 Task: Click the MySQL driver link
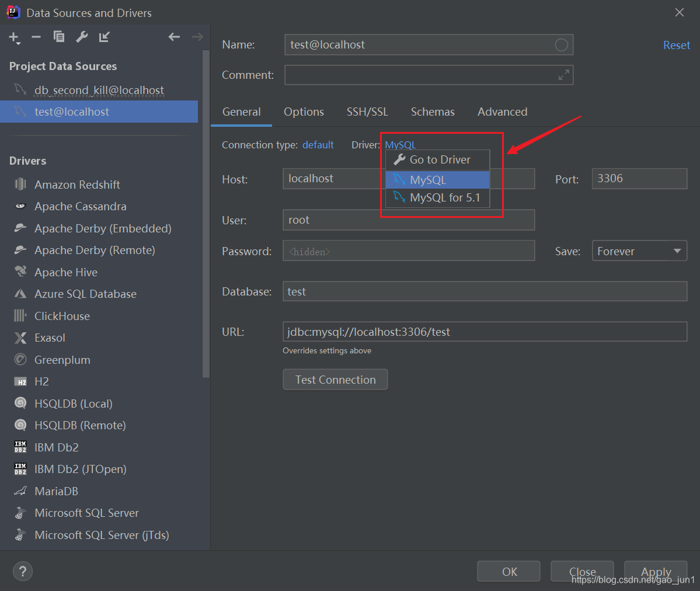tap(400, 145)
